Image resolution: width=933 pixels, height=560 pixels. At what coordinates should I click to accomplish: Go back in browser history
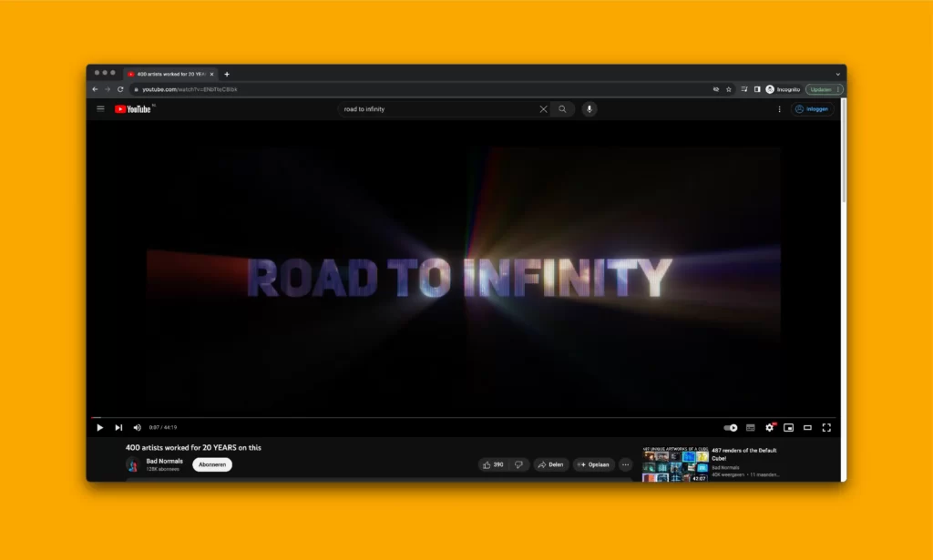pyautogui.click(x=95, y=89)
